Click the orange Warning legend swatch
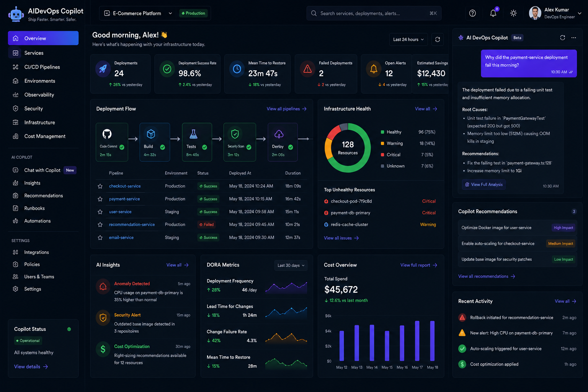Screen dimensions: 588x392 pos(382,144)
